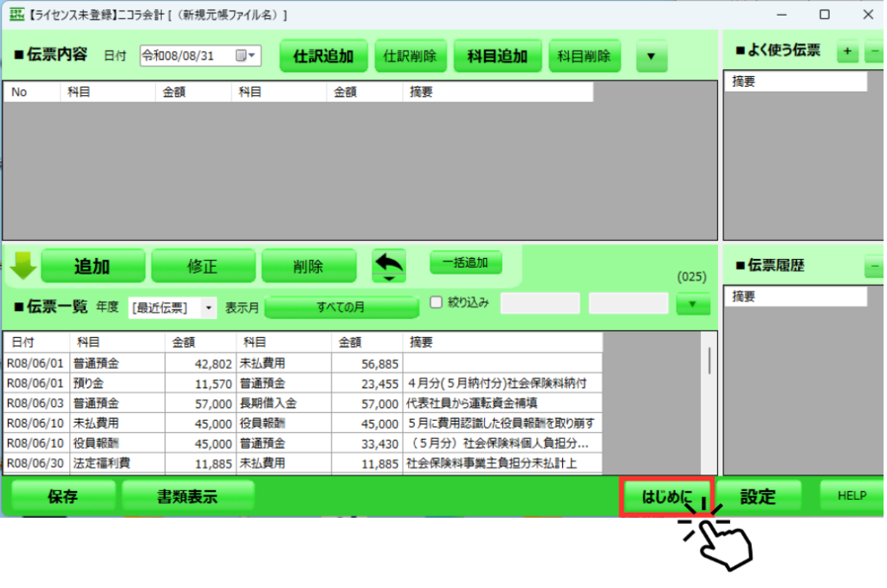The image size is (887, 588).
Task: Select the 法定福利費 11,885 row
Action: pyautogui.click(x=303, y=463)
